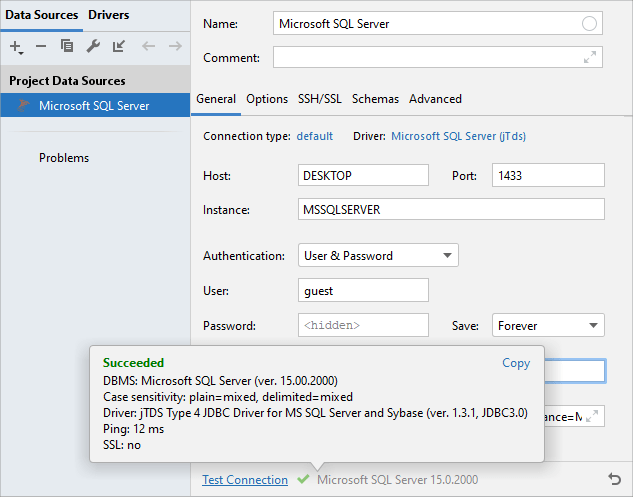Duplicate the selected data source
The image size is (633, 497).
coord(67,46)
